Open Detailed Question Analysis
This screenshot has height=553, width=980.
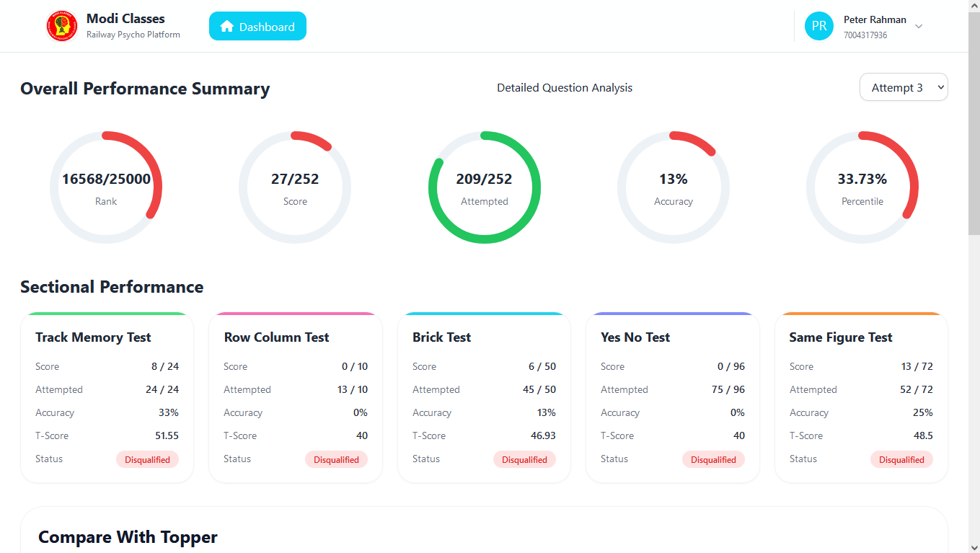[x=565, y=88]
